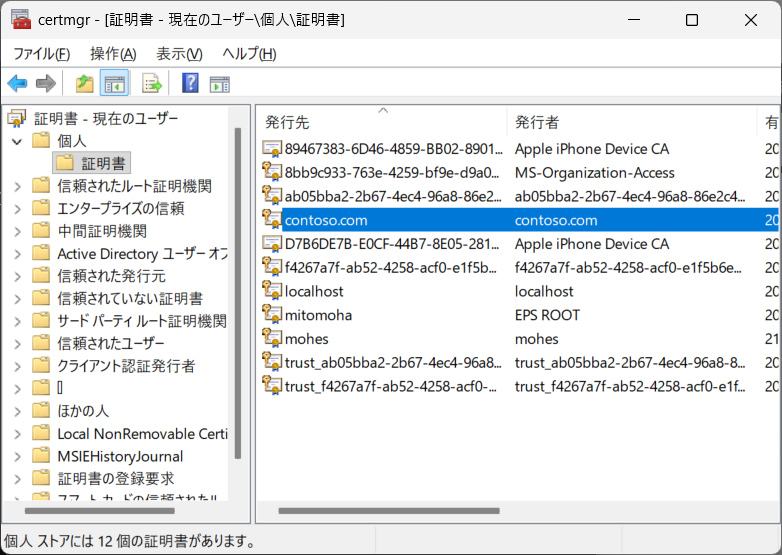This screenshot has width=782, height=555.
Task: Select the mitomoha certificate name
Action: [318, 315]
